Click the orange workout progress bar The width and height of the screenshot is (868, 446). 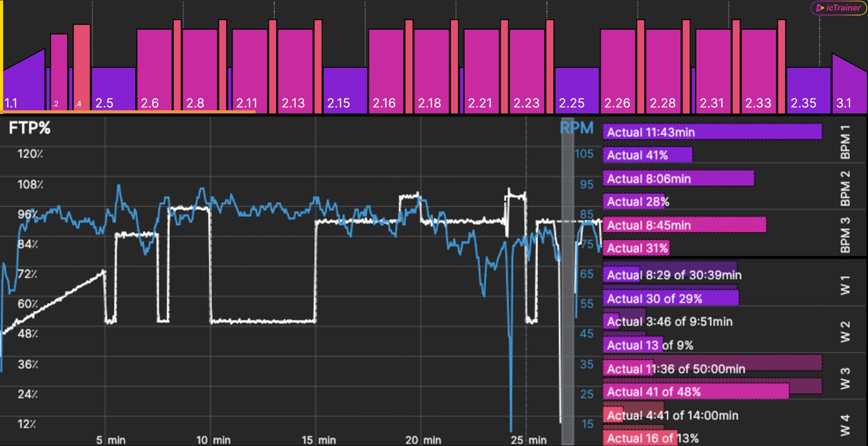127,112
